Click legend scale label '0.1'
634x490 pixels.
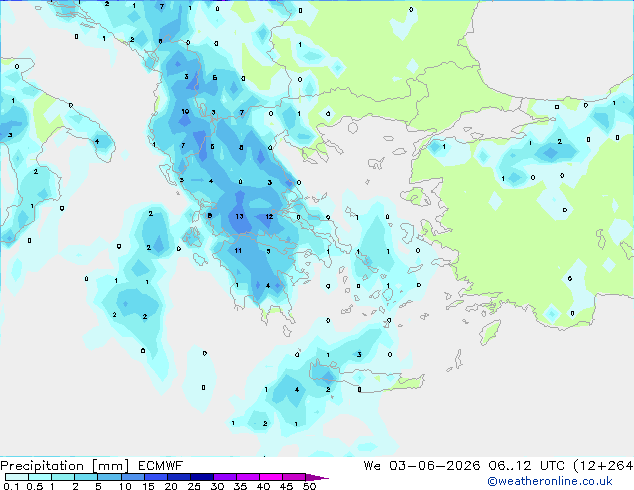[11, 486]
